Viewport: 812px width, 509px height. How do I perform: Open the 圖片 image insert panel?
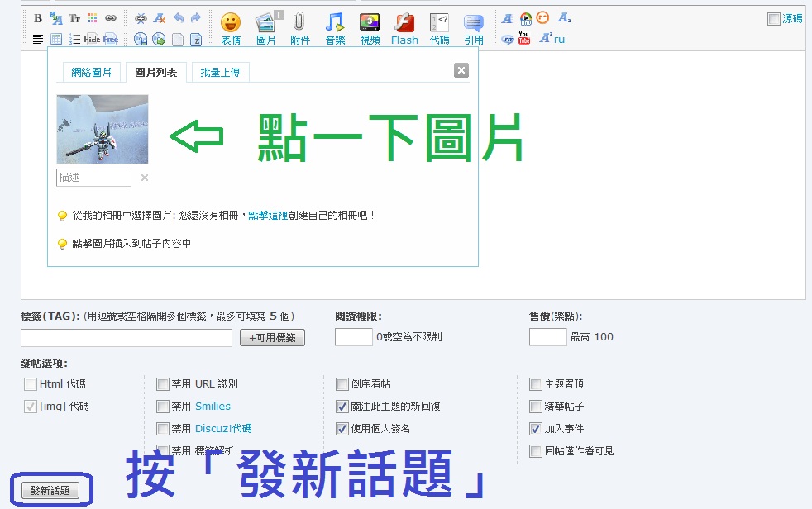point(266,29)
